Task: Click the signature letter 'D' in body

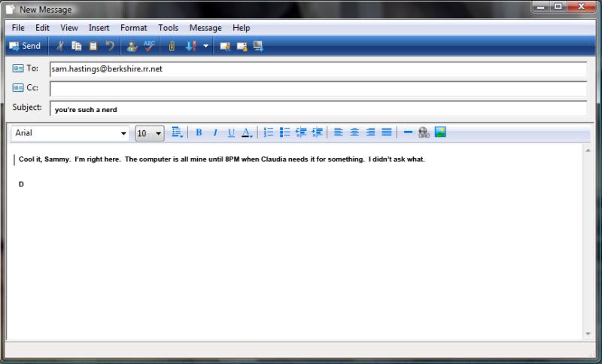Action: pos(21,184)
